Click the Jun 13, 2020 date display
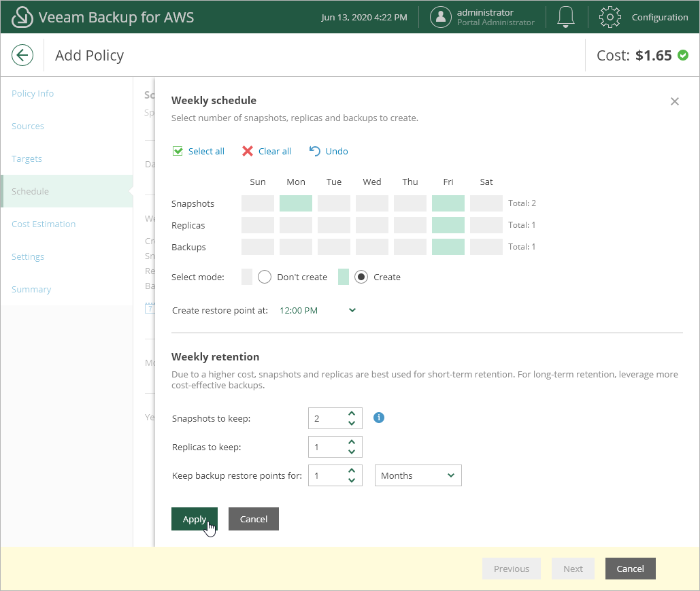Screen dimensions: 700x591 365,17
